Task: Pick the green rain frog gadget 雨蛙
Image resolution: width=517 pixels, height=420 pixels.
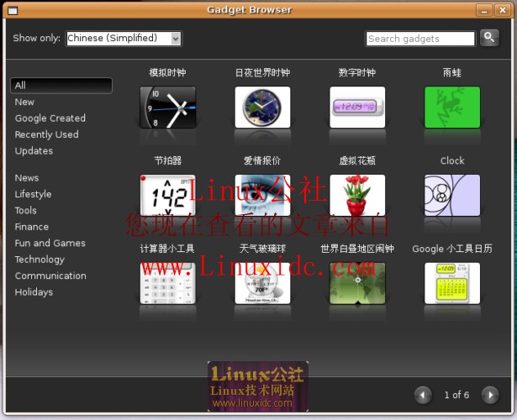Action: pyautogui.click(x=452, y=107)
